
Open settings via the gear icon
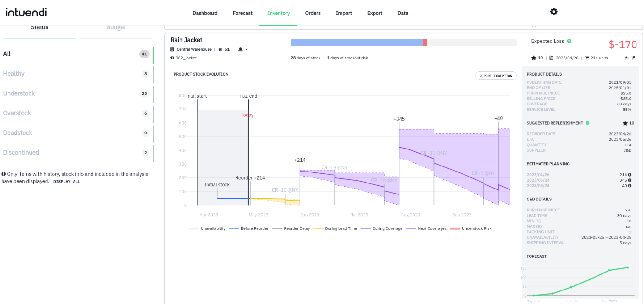(x=554, y=12)
